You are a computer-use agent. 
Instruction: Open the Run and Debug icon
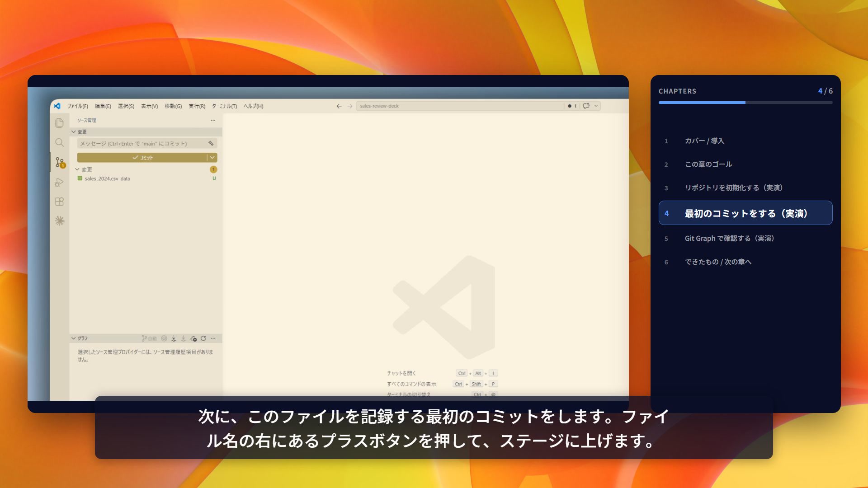tap(59, 182)
